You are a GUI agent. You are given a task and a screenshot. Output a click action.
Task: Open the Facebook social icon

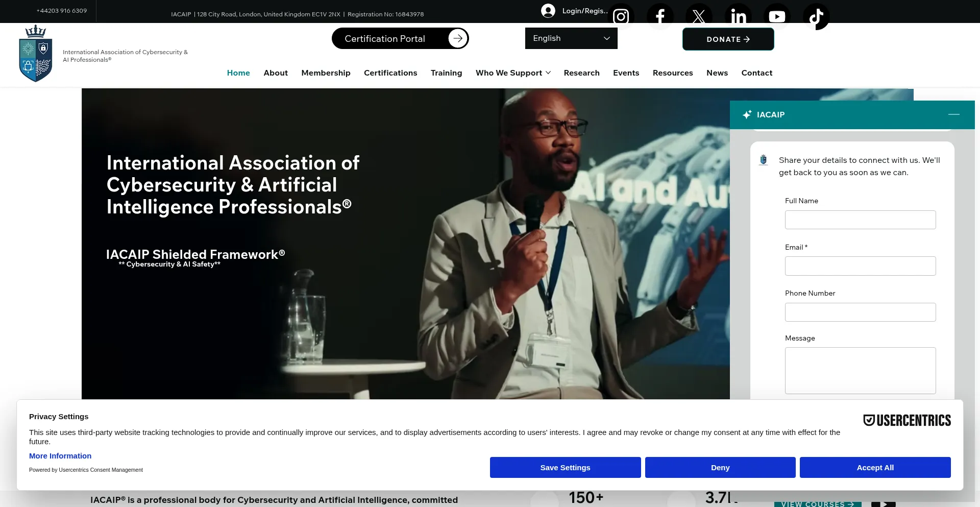[660, 17]
